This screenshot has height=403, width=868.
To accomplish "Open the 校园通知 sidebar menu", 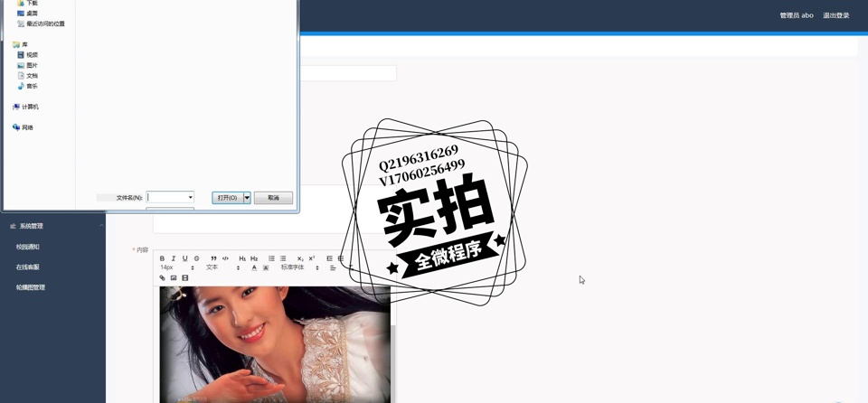I will pyautogui.click(x=28, y=247).
